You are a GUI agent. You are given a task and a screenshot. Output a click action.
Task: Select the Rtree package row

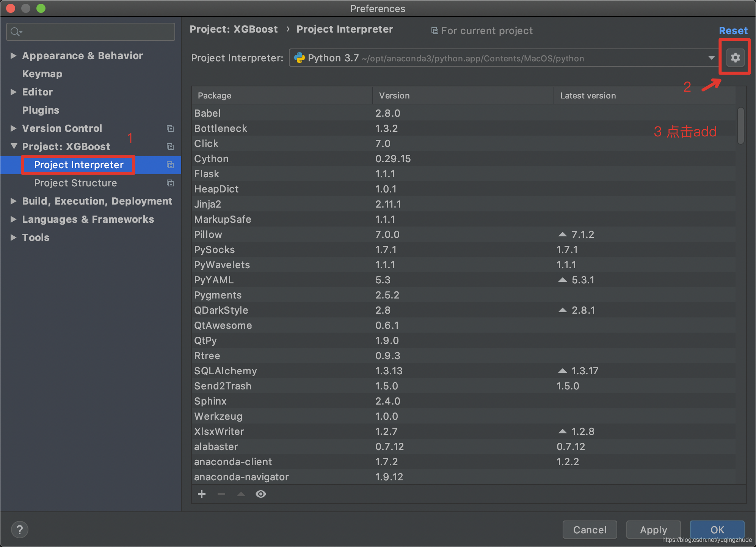tap(463, 356)
